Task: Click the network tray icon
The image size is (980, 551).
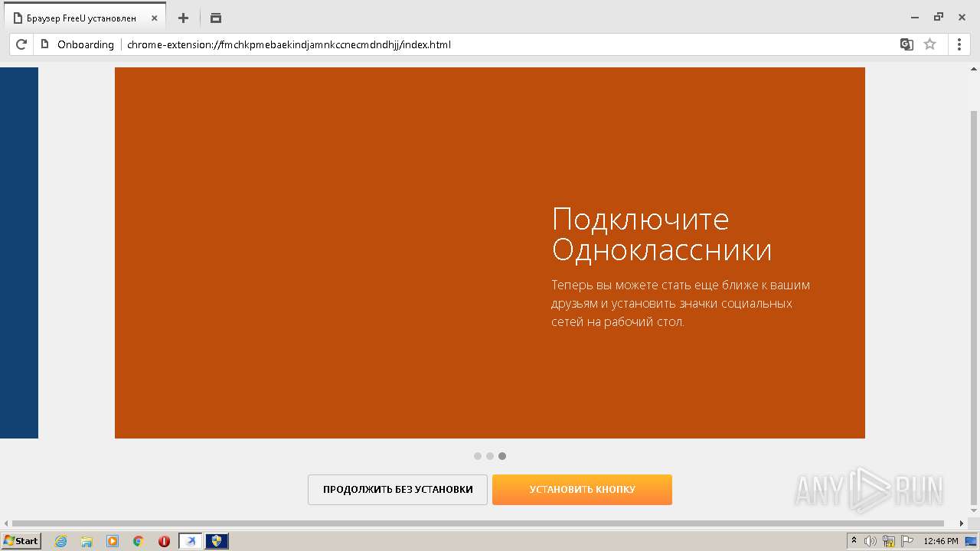Action: [889, 541]
